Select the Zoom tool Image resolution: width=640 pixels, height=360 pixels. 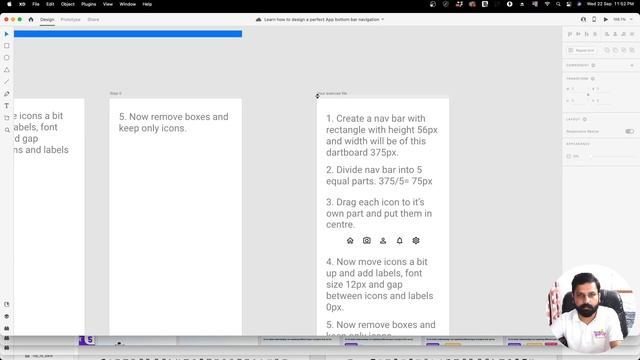point(7,130)
